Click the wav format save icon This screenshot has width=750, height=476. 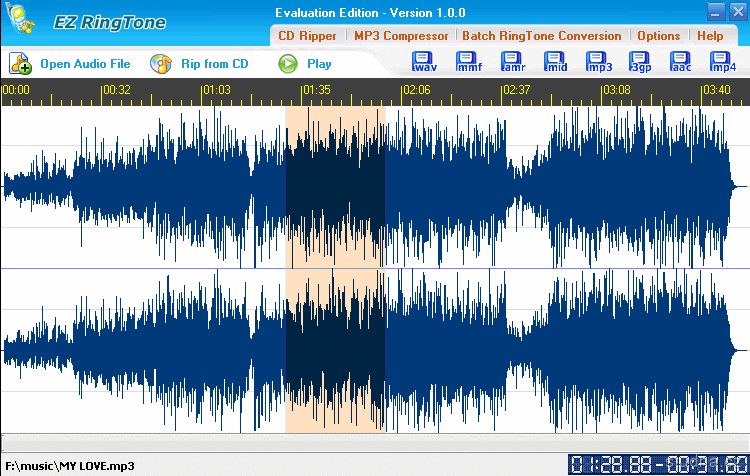424,63
